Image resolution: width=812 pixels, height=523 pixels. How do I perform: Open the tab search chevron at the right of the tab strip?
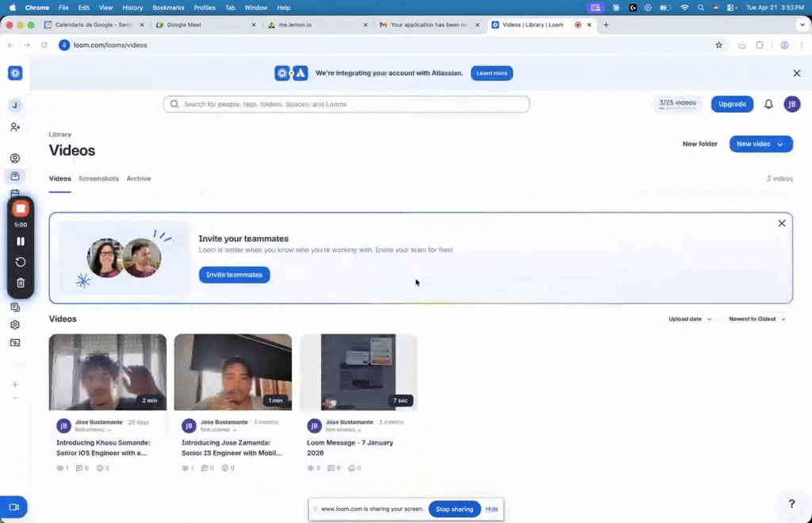coord(802,25)
